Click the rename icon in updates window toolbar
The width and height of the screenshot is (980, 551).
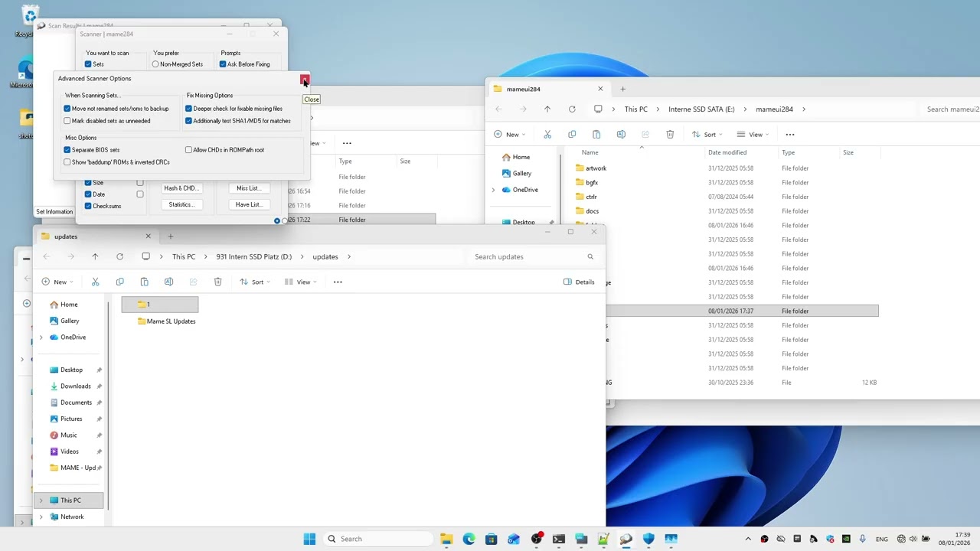click(x=168, y=282)
